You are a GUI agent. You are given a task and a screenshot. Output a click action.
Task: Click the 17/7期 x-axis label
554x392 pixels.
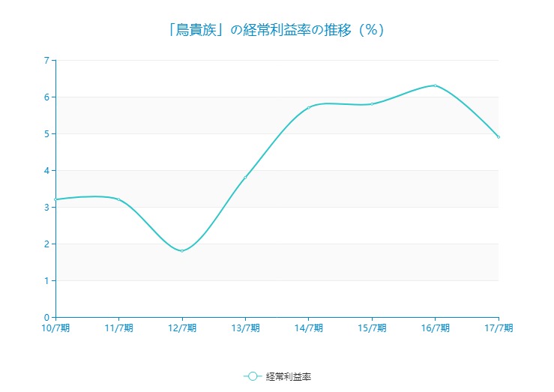pos(498,328)
